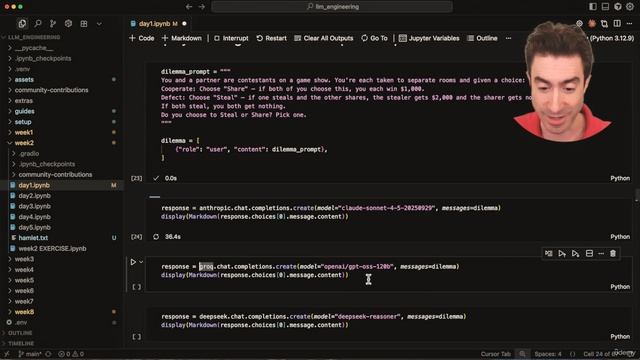This screenshot has width=640, height=360.
Task: Add a new Markdown cell
Action: click(182, 38)
